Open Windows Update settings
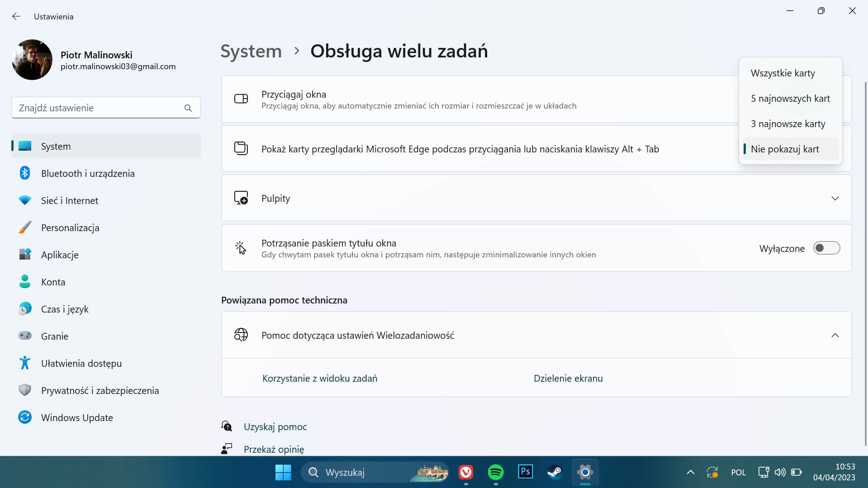The height and width of the screenshot is (488, 868). coord(77,417)
